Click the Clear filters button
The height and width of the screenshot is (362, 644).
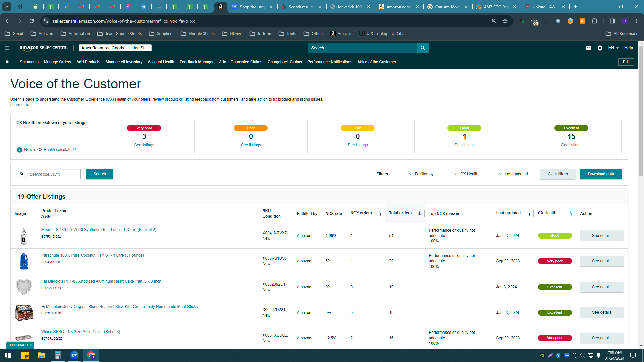557,174
